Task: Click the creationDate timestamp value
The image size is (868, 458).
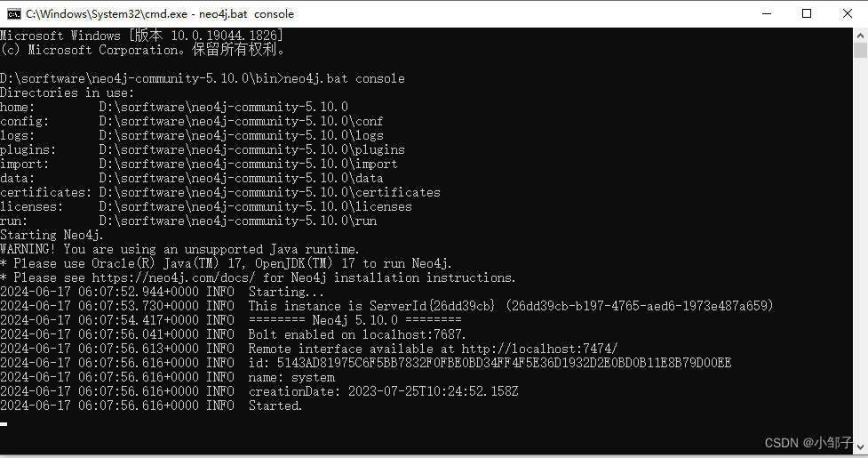Action: (433, 391)
